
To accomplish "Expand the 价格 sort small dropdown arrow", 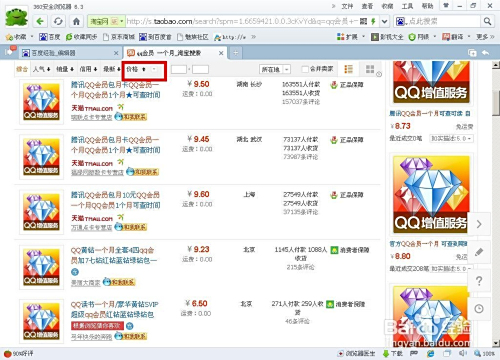I will (154, 69).
